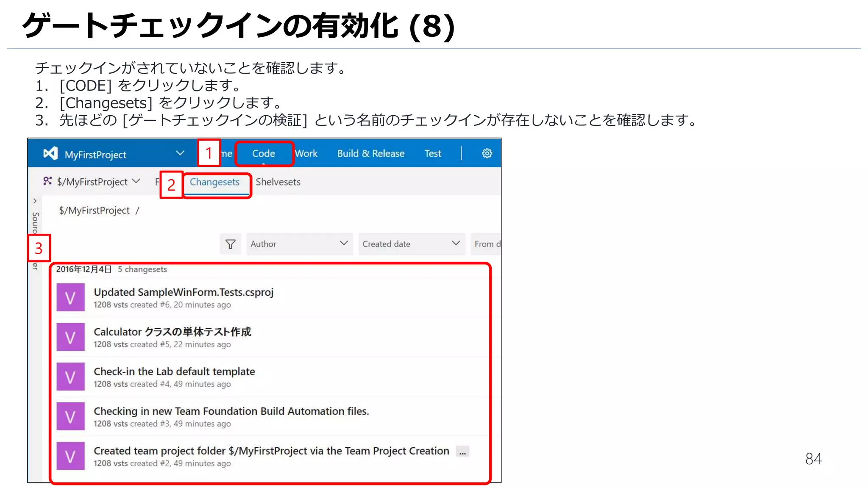The image size is (868, 488).
Task: Open the Code hub tab
Action: coord(264,153)
